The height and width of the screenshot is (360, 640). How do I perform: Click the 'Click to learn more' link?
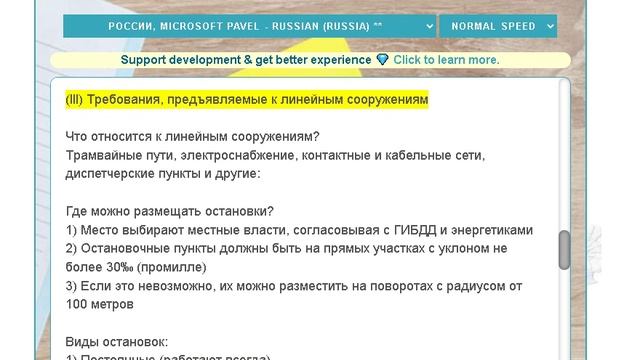(446, 60)
